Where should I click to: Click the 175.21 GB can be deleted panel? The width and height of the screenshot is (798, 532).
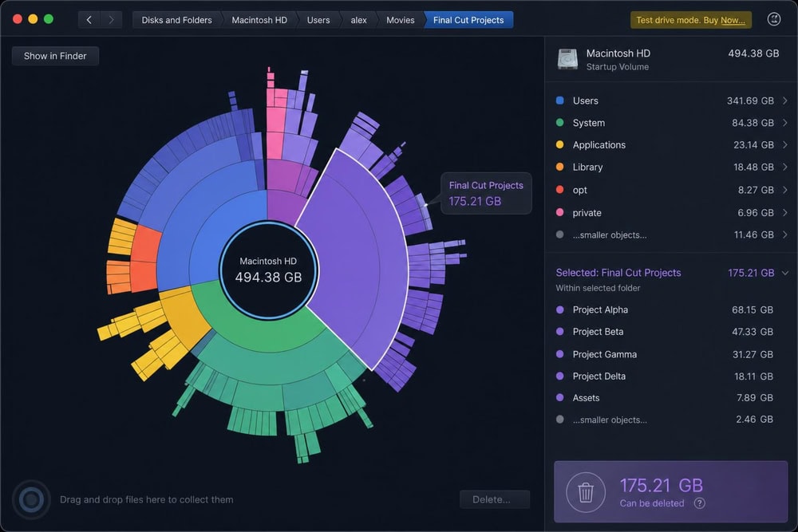[x=671, y=492]
